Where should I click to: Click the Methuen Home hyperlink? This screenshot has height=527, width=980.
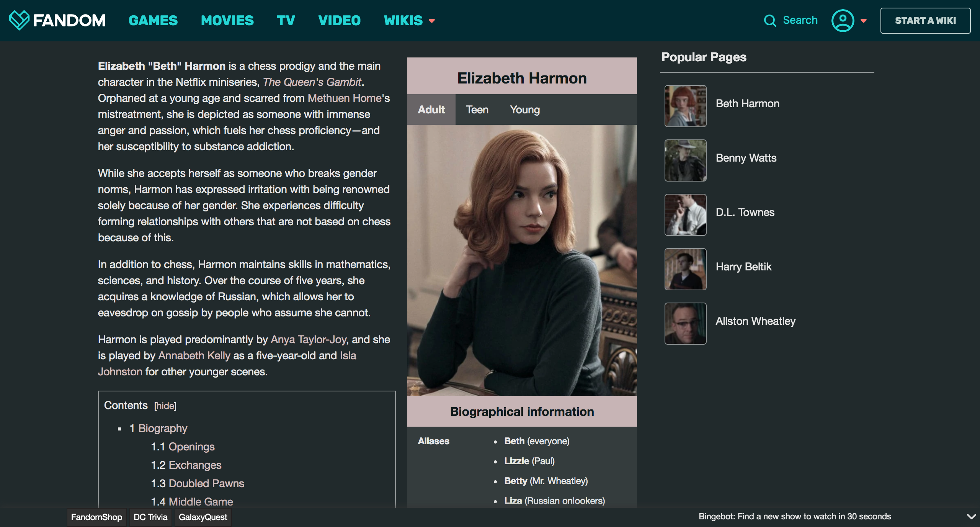344,97
